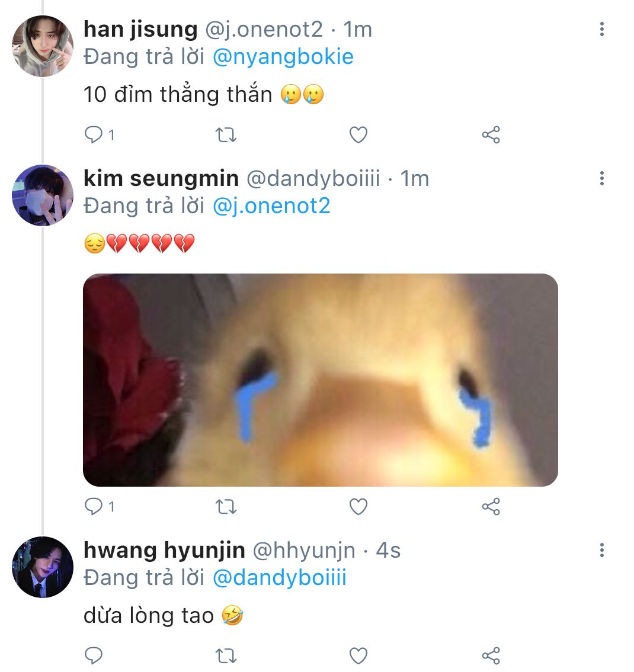
Task: Open the crying duck image
Action: [x=320, y=380]
